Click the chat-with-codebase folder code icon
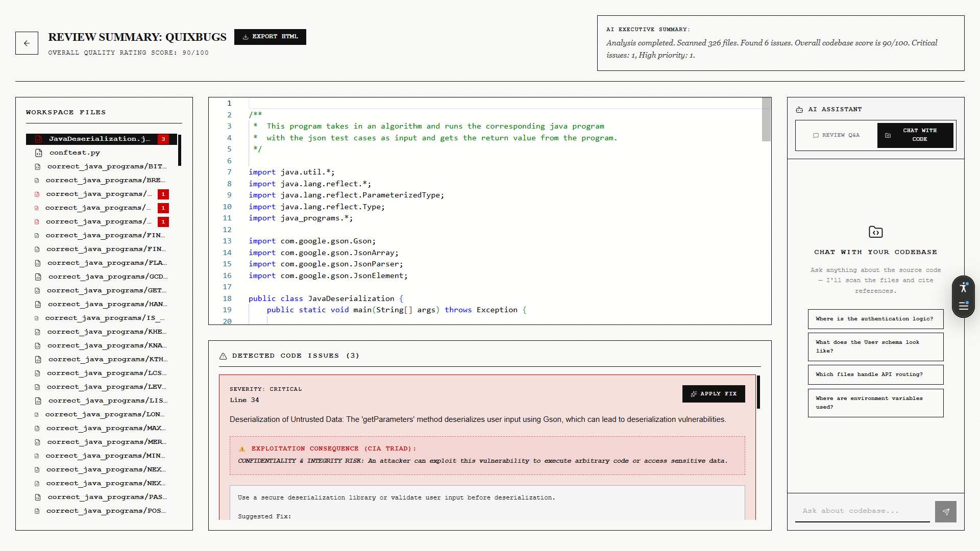This screenshot has height=551, width=980. [x=875, y=232]
